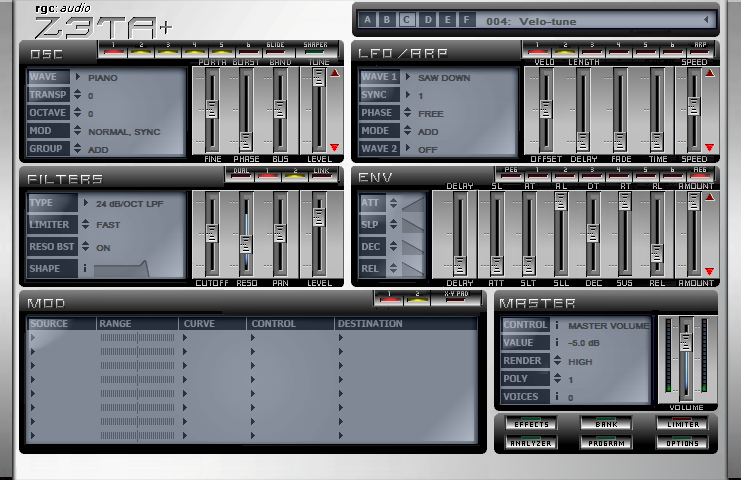741x480 pixels.
Task: Step the OSC OCTAVE value arrows
Action: point(78,112)
